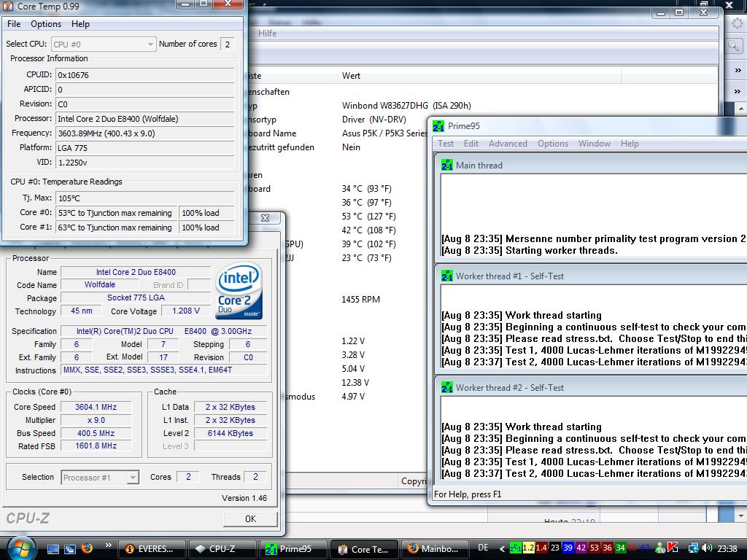The image size is (747, 560).
Task: Open the Test menu in Prime95
Action: point(446,144)
